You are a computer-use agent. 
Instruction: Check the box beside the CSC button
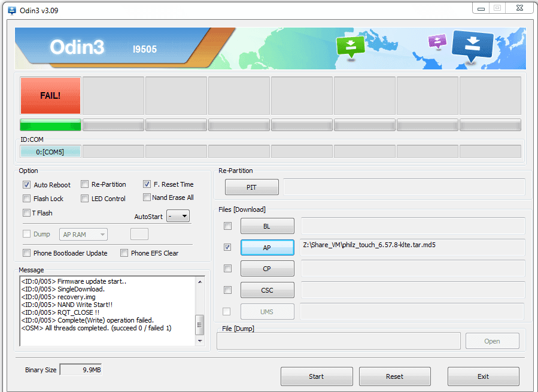point(227,290)
